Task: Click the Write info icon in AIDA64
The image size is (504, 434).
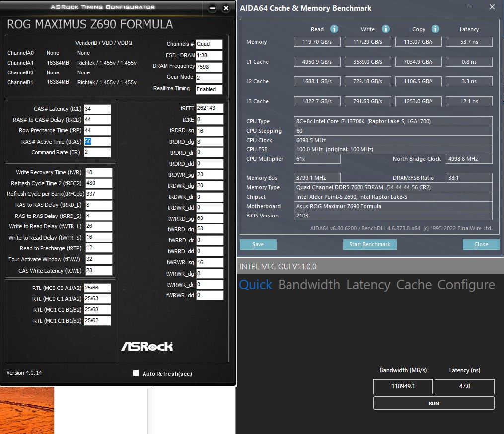Action: (386, 29)
